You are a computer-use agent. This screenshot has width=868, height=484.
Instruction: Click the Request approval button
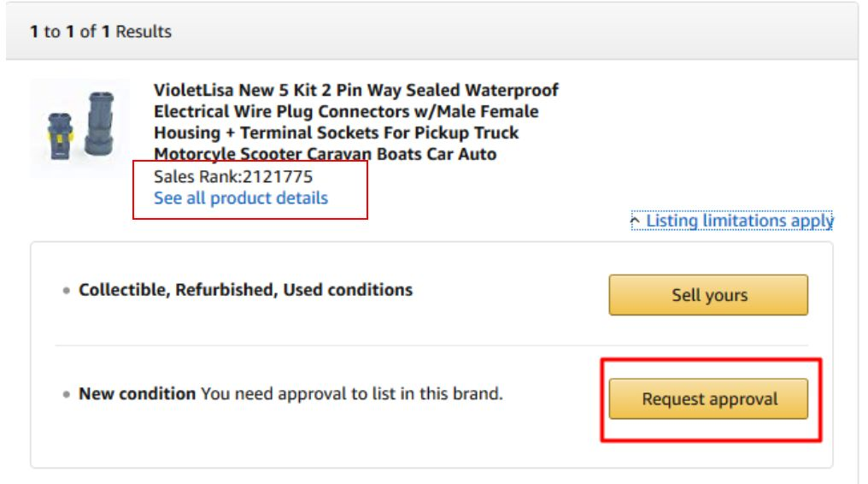(708, 399)
